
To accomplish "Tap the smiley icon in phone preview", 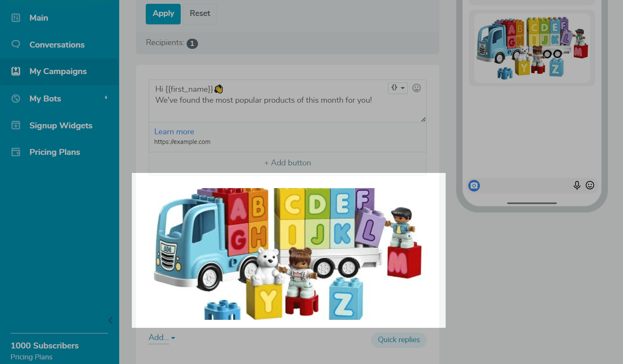I will pos(590,185).
